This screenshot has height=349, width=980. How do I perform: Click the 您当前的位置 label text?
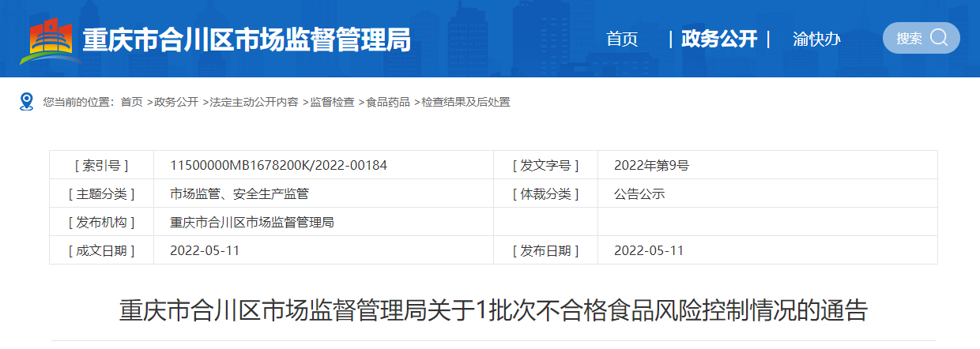coord(79,102)
